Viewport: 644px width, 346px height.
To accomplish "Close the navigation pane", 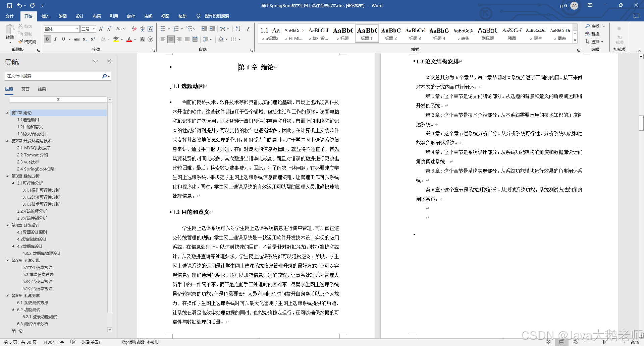I will [x=109, y=61].
